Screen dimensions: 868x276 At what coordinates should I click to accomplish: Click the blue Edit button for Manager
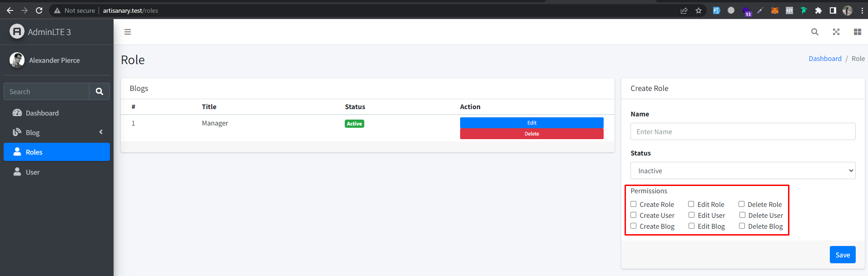531,123
